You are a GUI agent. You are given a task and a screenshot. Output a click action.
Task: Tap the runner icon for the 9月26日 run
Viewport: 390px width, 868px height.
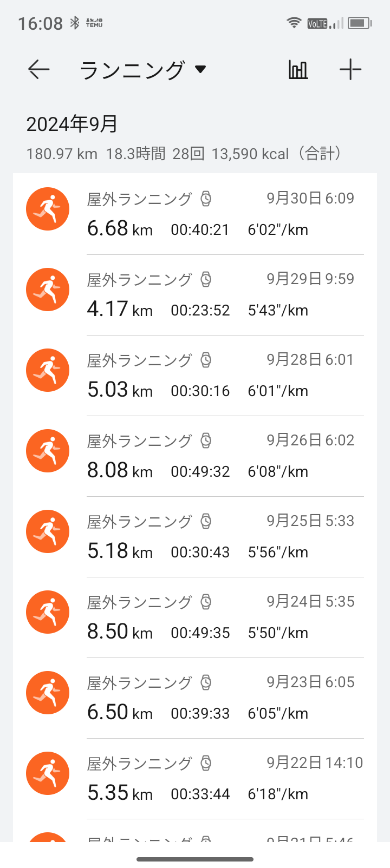click(48, 451)
